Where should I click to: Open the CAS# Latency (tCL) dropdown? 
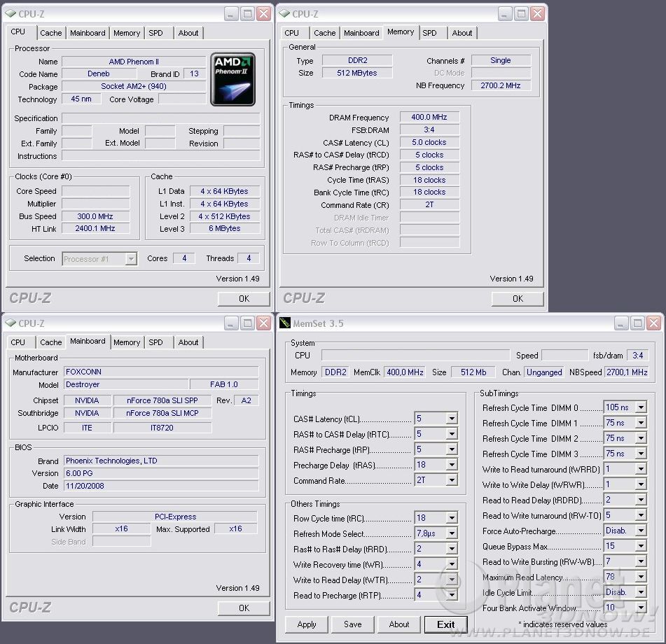452,419
